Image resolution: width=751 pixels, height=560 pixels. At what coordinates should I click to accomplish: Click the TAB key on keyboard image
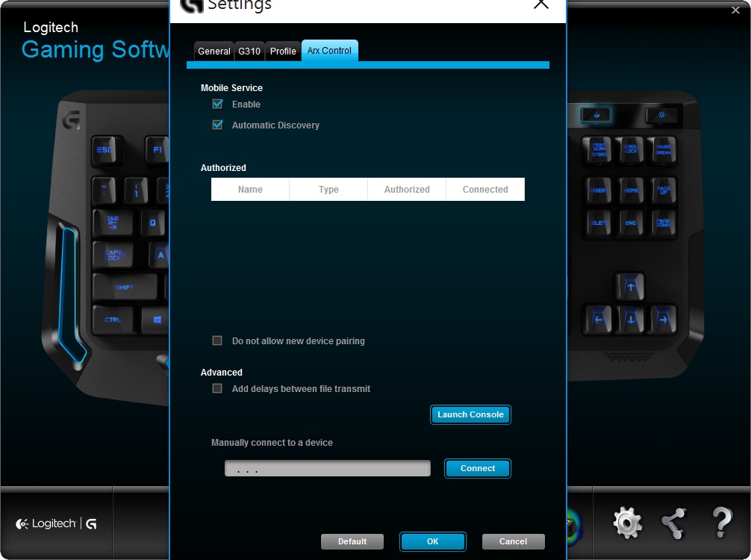click(x=113, y=223)
